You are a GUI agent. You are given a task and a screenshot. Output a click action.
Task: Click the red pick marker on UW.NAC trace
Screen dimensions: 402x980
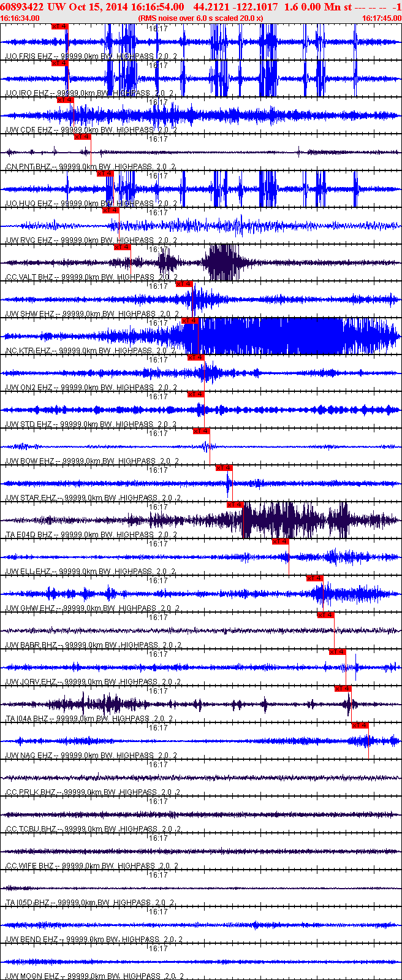pyautogui.click(x=360, y=725)
